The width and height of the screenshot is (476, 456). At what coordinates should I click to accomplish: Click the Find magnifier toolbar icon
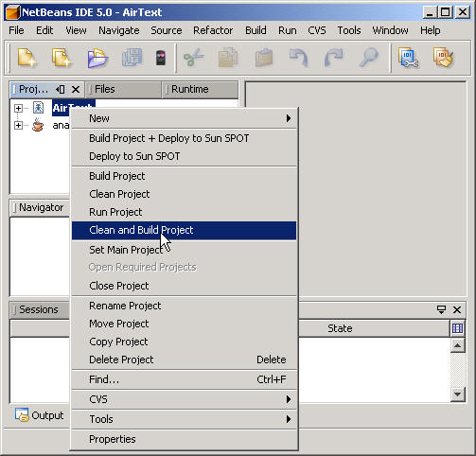click(x=368, y=58)
